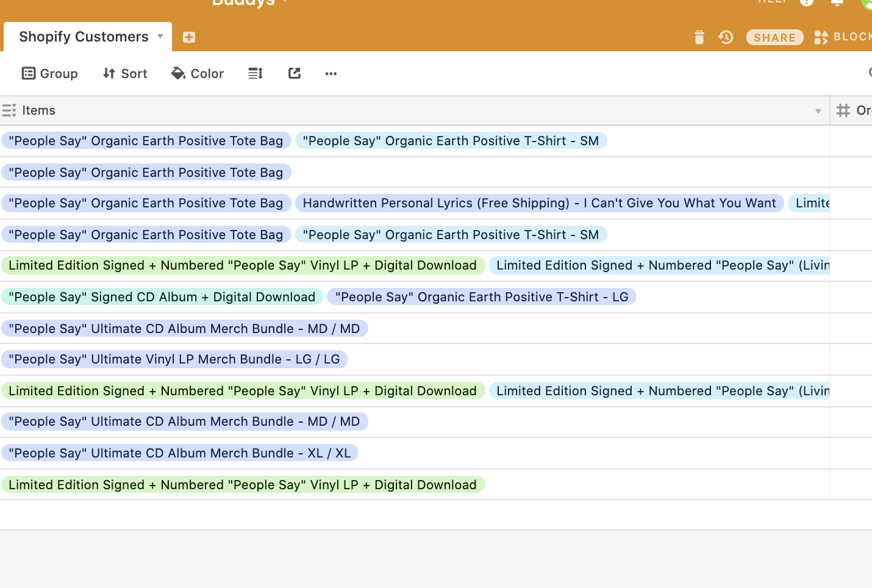Click the number field column header icon

click(x=843, y=110)
